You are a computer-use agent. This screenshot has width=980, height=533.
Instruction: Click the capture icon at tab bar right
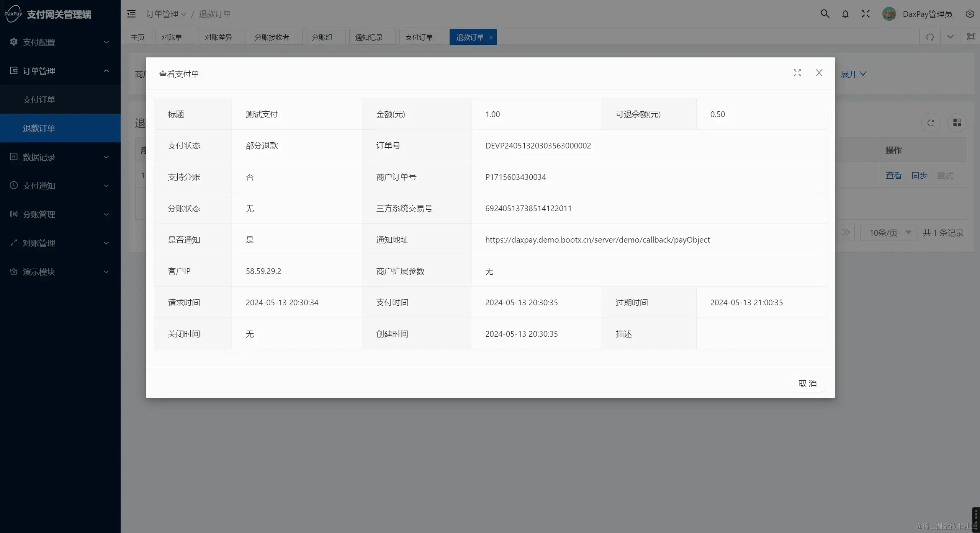pos(970,37)
